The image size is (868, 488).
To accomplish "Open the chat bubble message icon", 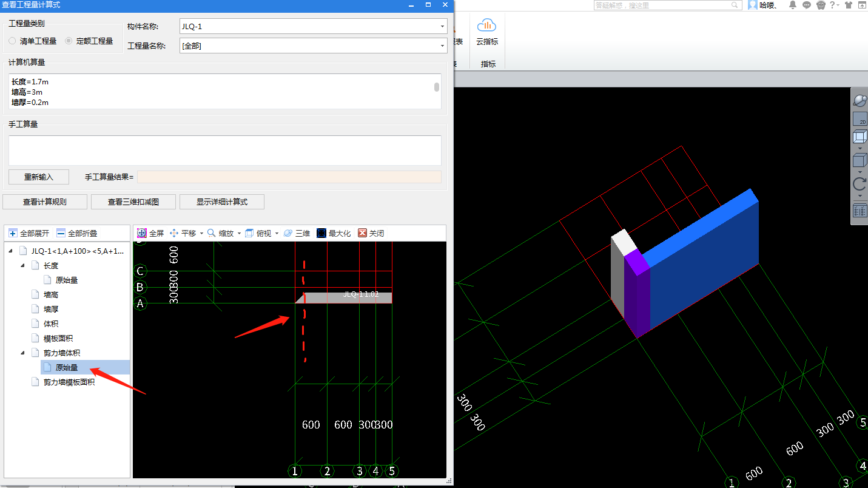I will 807,5.
